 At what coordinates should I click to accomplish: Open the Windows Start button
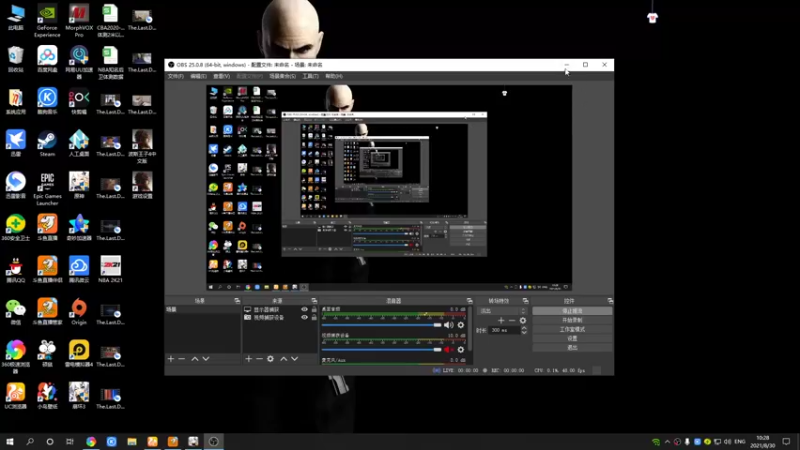[10, 441]
